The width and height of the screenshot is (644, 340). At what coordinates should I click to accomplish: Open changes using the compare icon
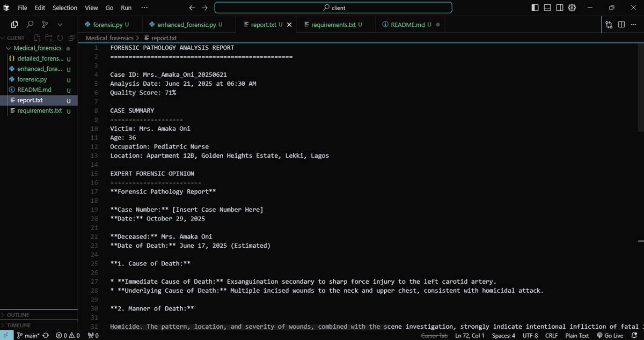tap(609, 24)
